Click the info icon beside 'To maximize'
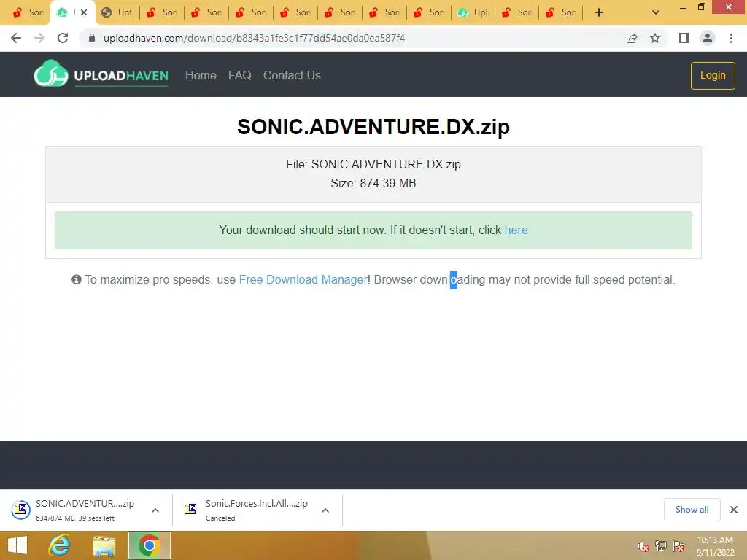747x560 pixels. pyautogui.click(x=76, y=279)
